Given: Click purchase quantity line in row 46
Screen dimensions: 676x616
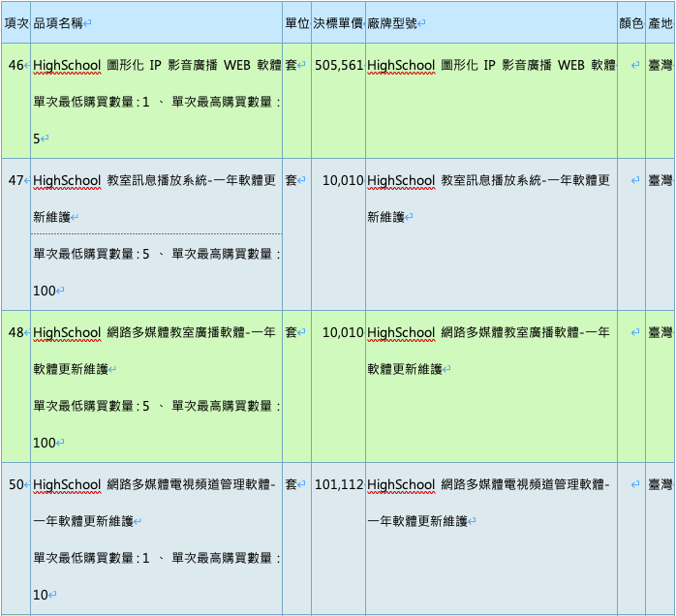Looking at the screenshot, I should tap(157, 102).
